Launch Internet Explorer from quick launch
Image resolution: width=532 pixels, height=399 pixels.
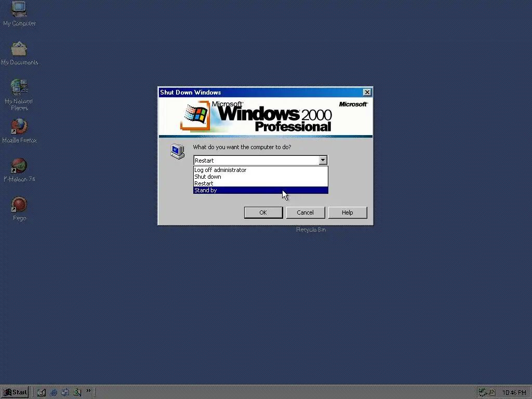coord(54,393)
